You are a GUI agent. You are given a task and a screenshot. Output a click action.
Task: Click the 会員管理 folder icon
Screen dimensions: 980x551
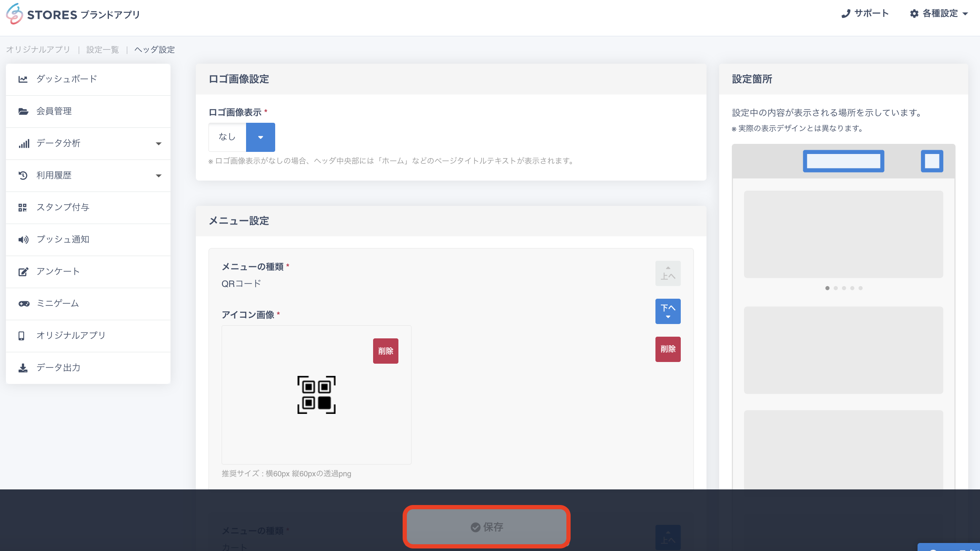click(23, 111)
